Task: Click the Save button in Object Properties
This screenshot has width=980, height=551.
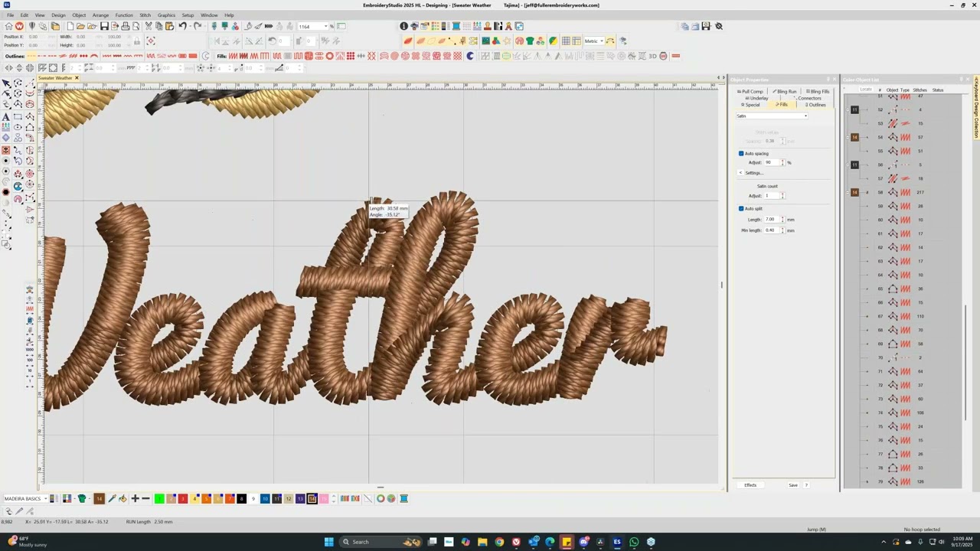Action: 793,485
